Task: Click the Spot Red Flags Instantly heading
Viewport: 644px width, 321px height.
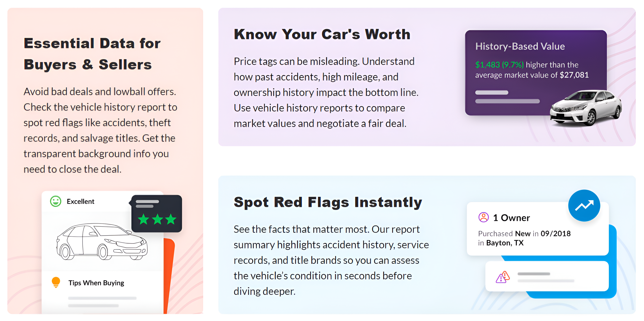Action: click(x=328, y=202)
